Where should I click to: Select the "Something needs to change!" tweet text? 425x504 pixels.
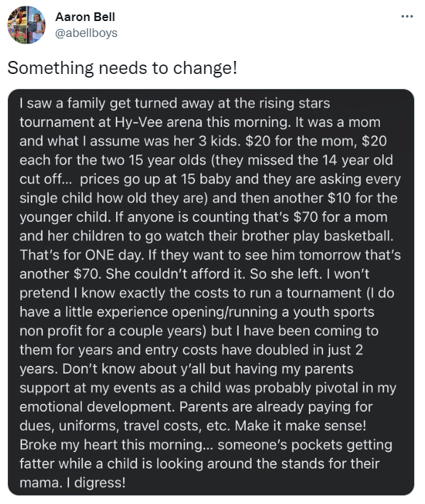click(x=122, y=68)
